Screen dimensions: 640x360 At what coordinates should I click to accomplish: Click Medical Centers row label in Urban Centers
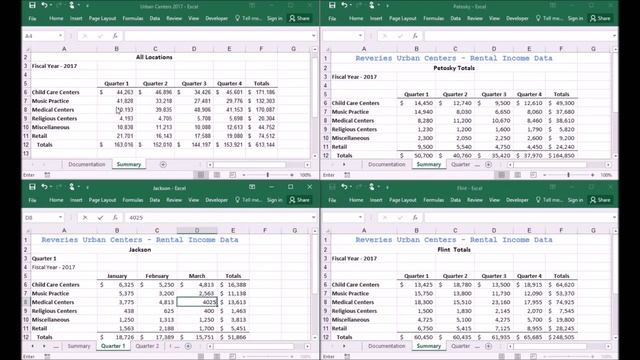tap(53, 110)
